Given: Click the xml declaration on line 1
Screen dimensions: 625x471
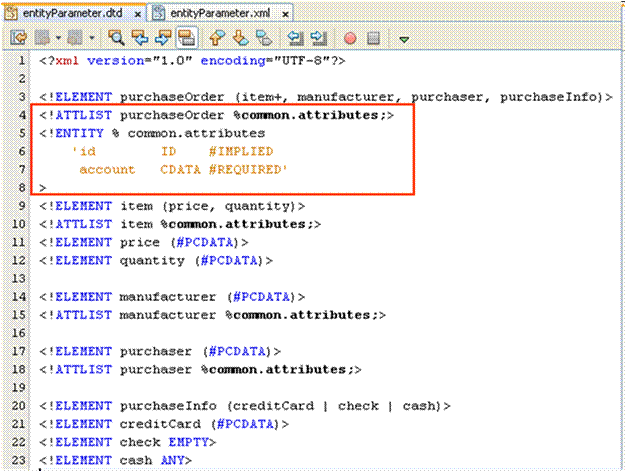Looking at the screenshot, I should coord(192,61).
